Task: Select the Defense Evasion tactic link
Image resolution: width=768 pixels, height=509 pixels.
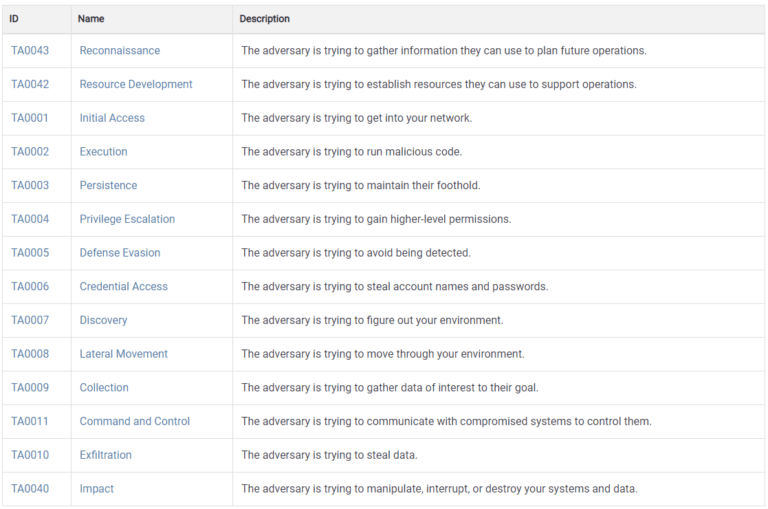Action: click(x=120, y=253)
